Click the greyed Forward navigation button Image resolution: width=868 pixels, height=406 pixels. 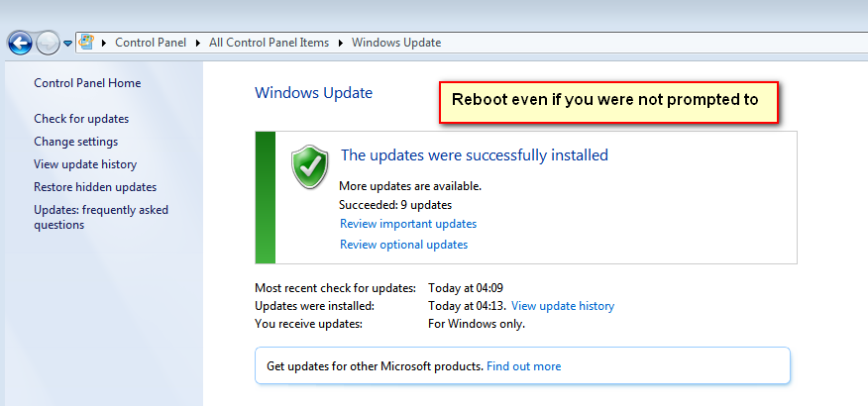point(48,43)
